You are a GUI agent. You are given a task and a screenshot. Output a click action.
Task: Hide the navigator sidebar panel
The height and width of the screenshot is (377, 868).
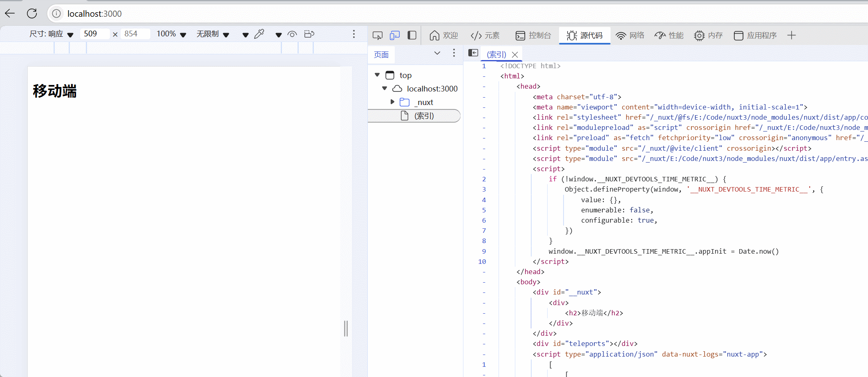pos(473,53)
